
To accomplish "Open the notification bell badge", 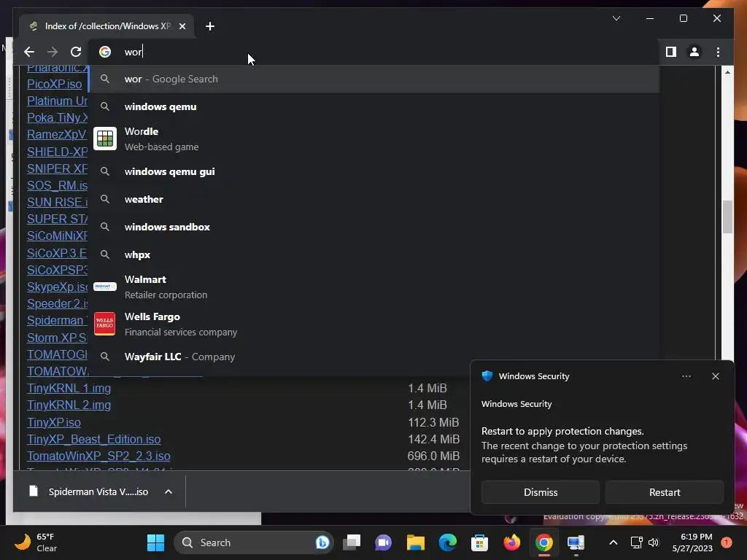I will (x=727, y=542).
